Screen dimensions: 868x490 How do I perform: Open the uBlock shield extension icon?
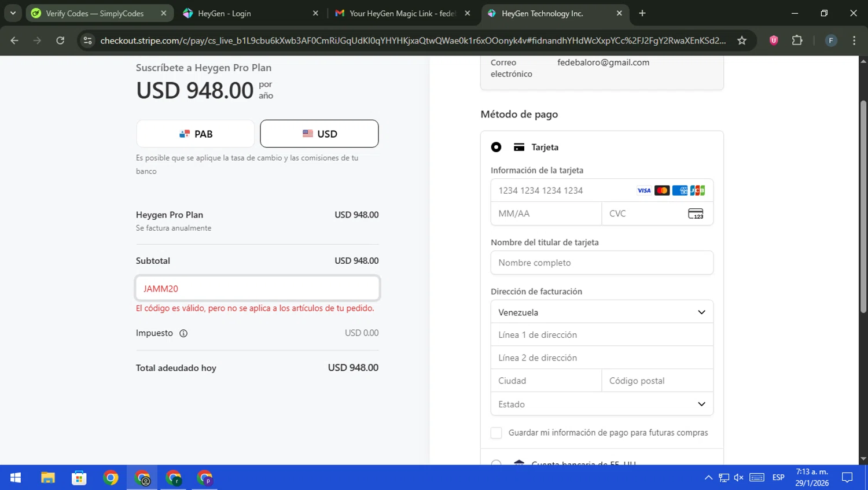pos(774,40)
